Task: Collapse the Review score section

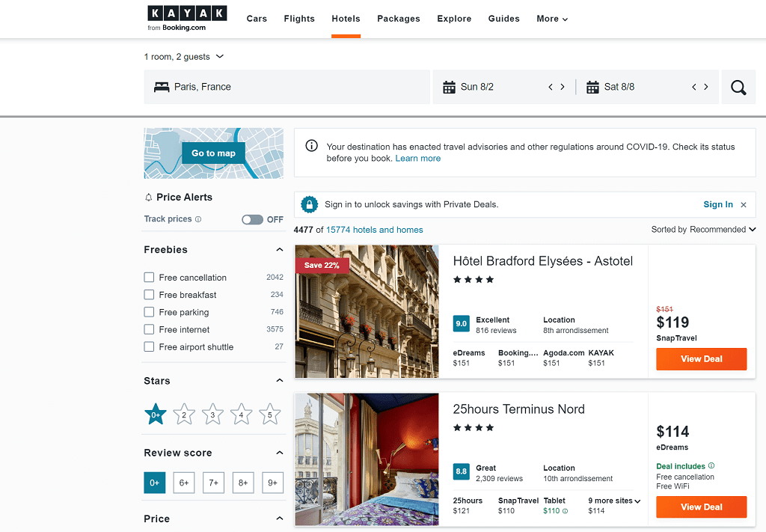Action: point(280,453)
